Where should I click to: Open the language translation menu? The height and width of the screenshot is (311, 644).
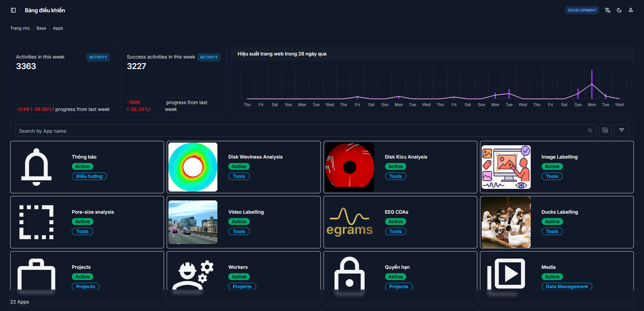(608, 10)
